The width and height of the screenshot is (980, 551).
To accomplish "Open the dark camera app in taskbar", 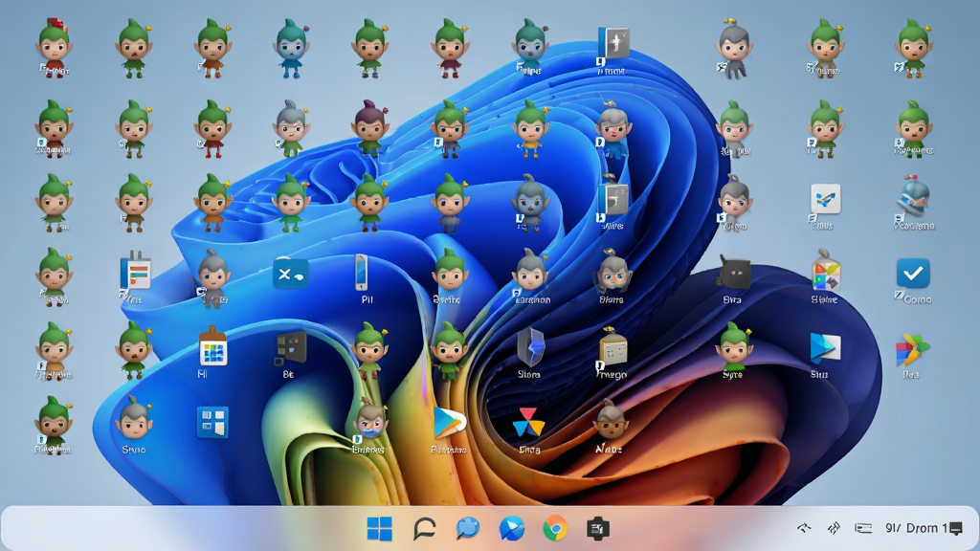I will point(598,528).
